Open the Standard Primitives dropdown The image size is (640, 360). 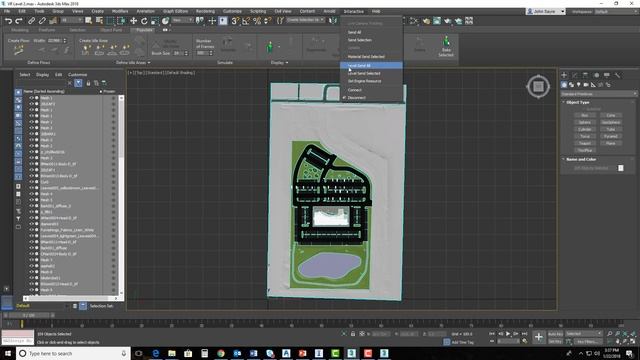[598, 94]
